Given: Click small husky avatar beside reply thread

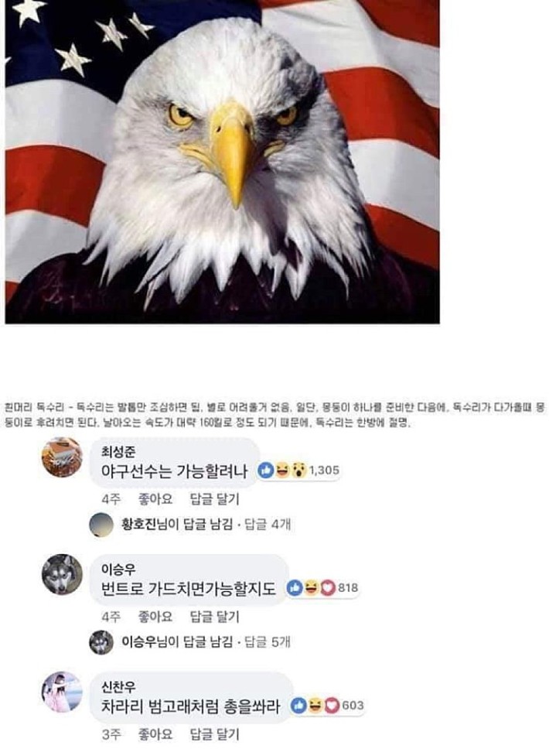Looking at the screenshot, I should [101, 642].
